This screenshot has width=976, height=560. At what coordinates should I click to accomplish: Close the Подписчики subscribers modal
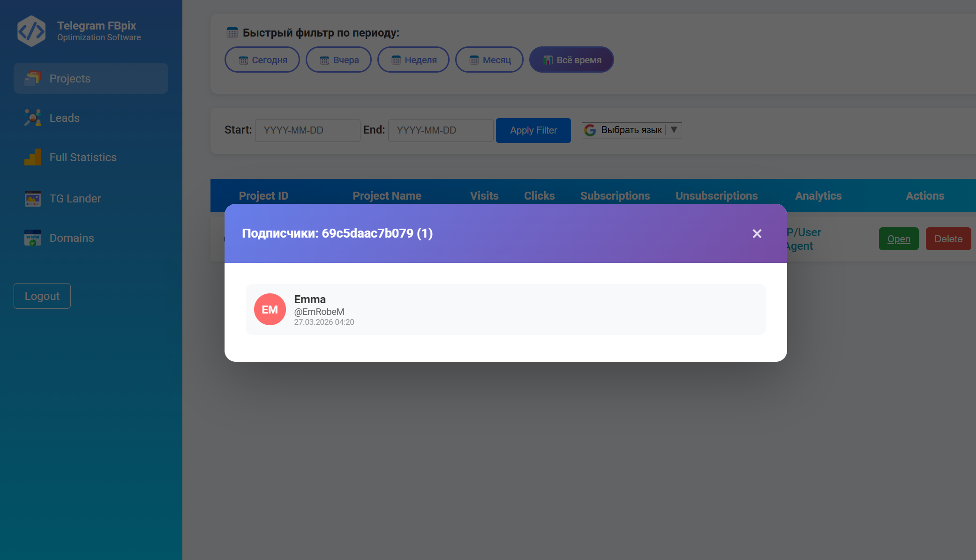point(757,233)
